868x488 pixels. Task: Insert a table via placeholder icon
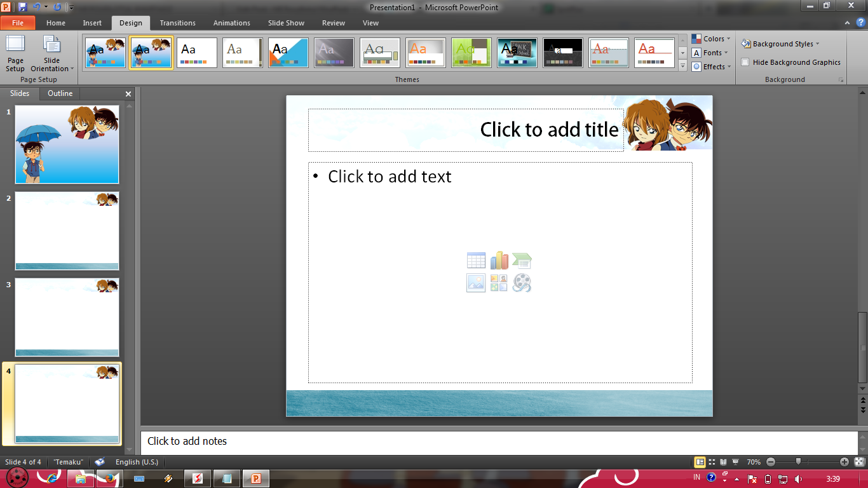point(476,261)
